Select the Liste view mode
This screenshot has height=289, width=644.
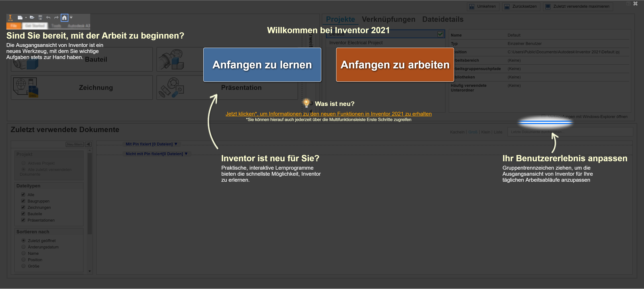[498, 132]
